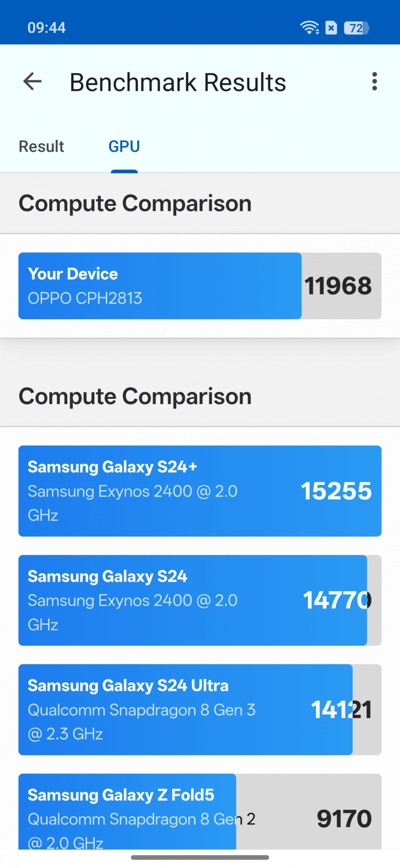Open the three-dot overflow menu
This screenshot has width=400, height=868.
pyautogui.click(x=374, y=82)
